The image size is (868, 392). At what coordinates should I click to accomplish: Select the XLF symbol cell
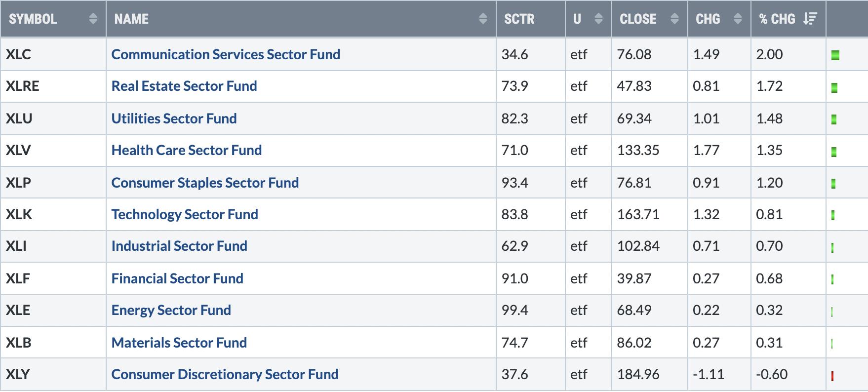point(18,278)
